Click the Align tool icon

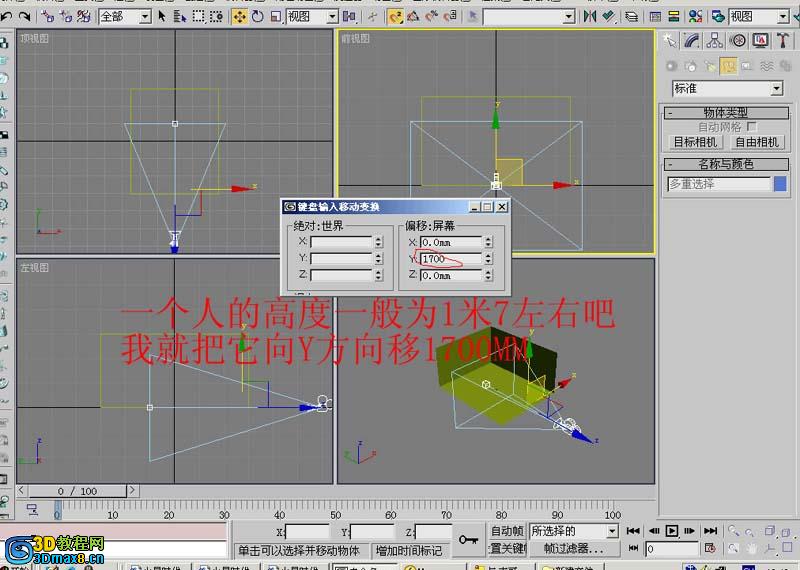tap(609, 17)
